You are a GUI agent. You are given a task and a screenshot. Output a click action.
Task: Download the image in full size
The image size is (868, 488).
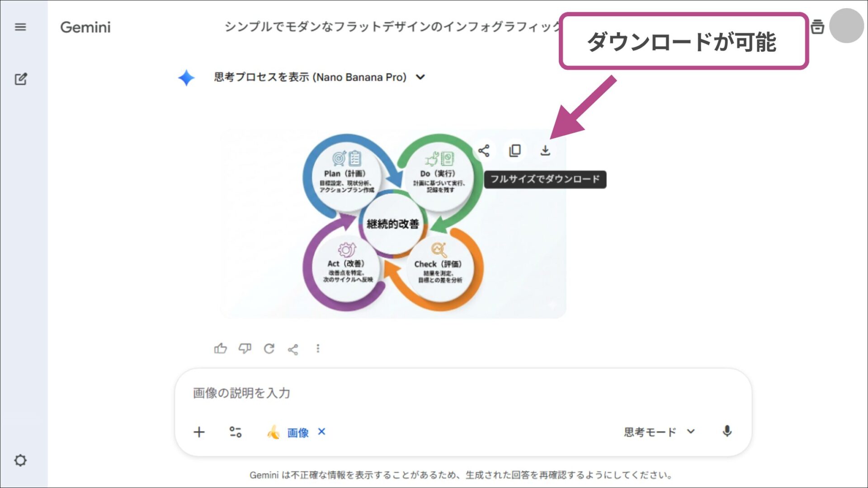click(x=545, y=150)
